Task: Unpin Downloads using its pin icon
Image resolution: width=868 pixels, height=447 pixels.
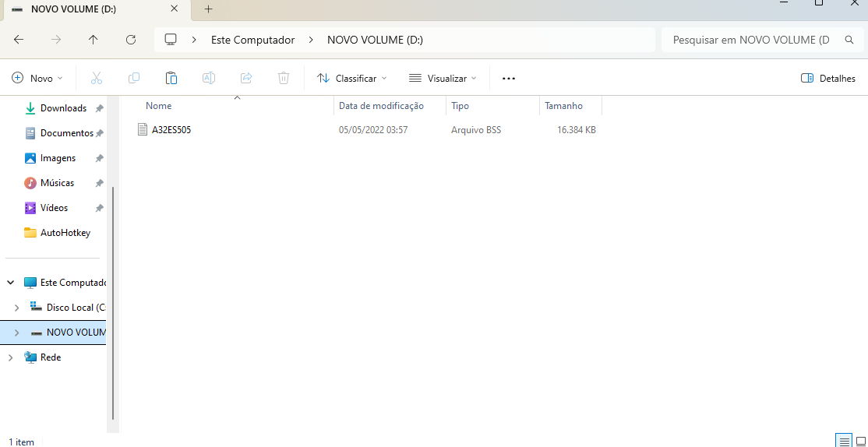Action: tap(99, 108)
